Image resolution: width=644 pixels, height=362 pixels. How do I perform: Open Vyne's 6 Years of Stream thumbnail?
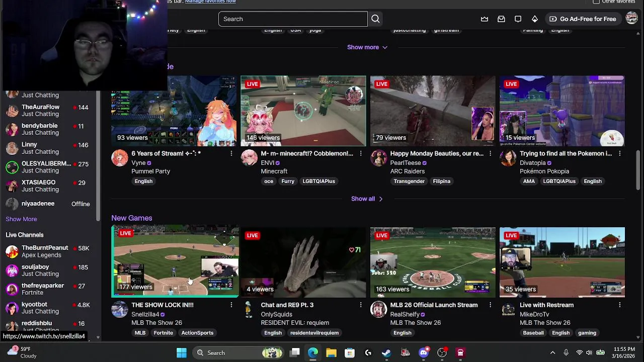(174, 111)
